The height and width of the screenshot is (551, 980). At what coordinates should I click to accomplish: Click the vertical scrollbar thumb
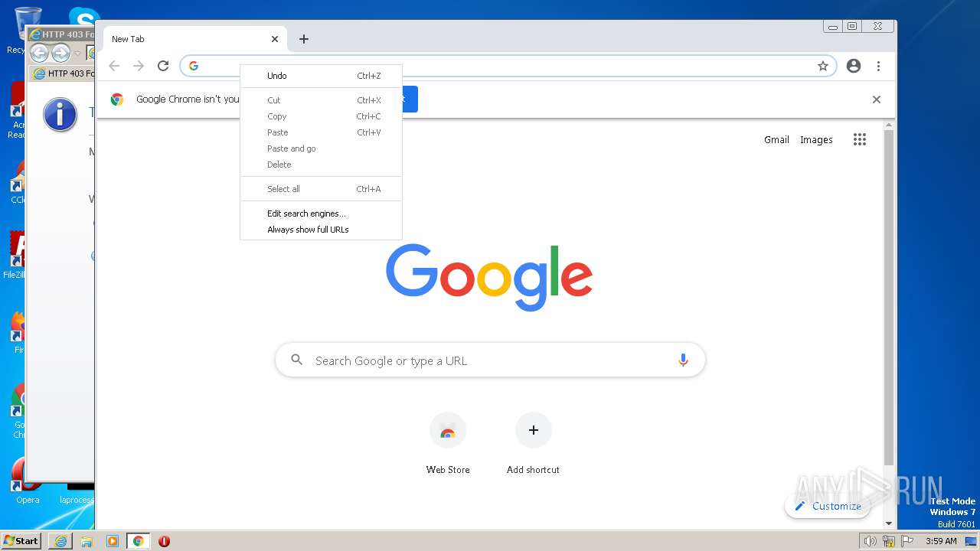tap(889, 297)
